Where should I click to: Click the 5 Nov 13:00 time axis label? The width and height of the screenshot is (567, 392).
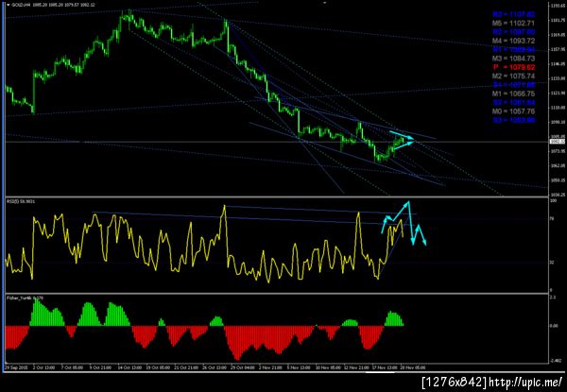pyautogui.click(x=299, y=367)
